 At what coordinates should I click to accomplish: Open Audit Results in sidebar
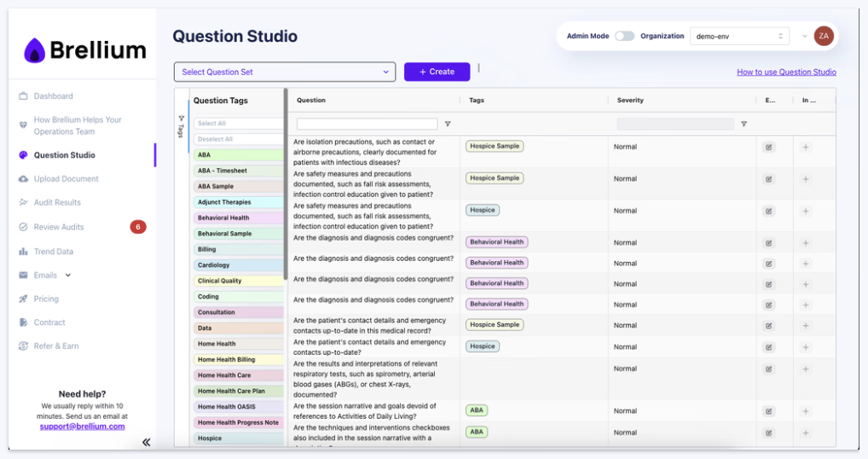click(x=57, y=203)
